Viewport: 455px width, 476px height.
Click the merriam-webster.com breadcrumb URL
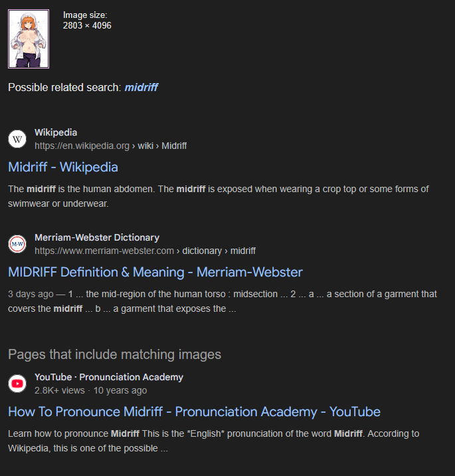145,251
